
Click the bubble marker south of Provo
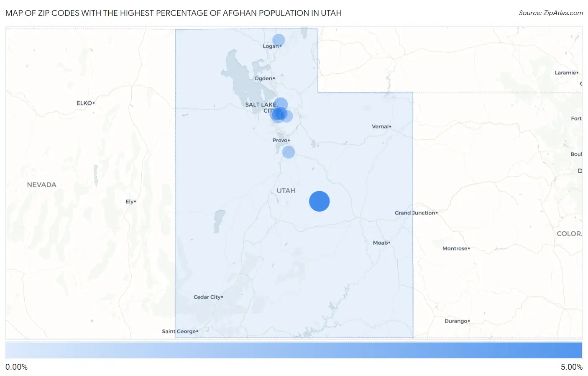coord(289,152)
